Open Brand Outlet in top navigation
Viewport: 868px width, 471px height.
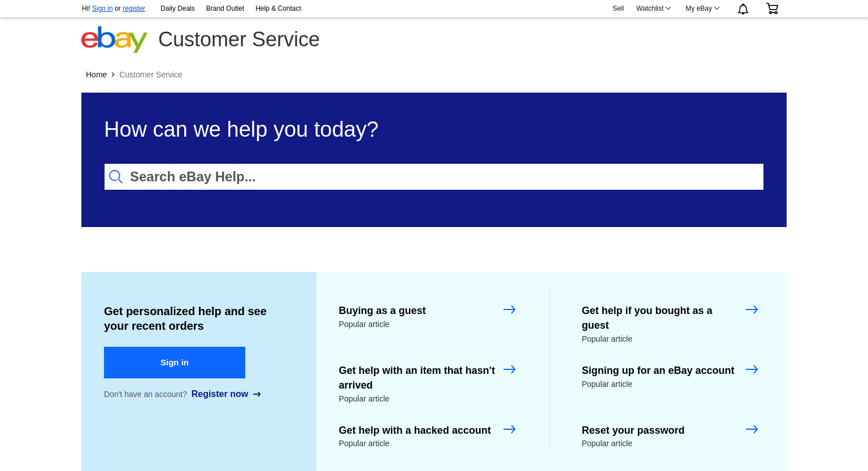click(225, 8)
